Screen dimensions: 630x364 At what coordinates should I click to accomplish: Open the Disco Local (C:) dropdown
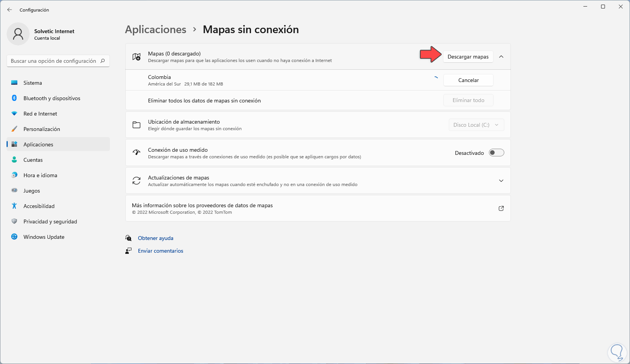pyautogui.click(x=476, y=125)
